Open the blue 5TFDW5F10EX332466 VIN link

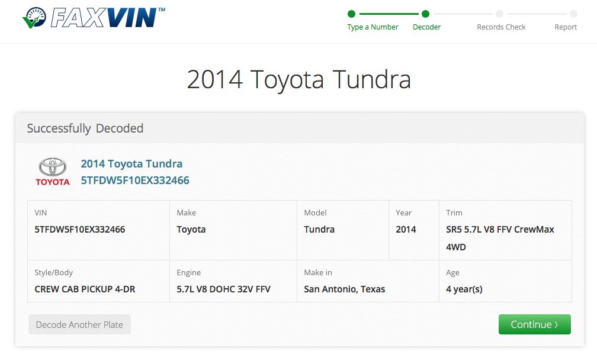[135, 181]
